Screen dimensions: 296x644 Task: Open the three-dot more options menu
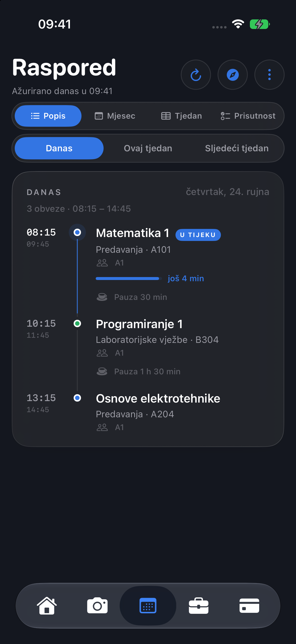point(269,75)
